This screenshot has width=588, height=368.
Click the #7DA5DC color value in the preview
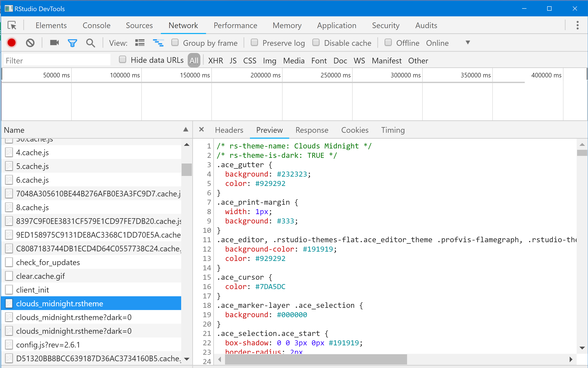tap(270, 286)
